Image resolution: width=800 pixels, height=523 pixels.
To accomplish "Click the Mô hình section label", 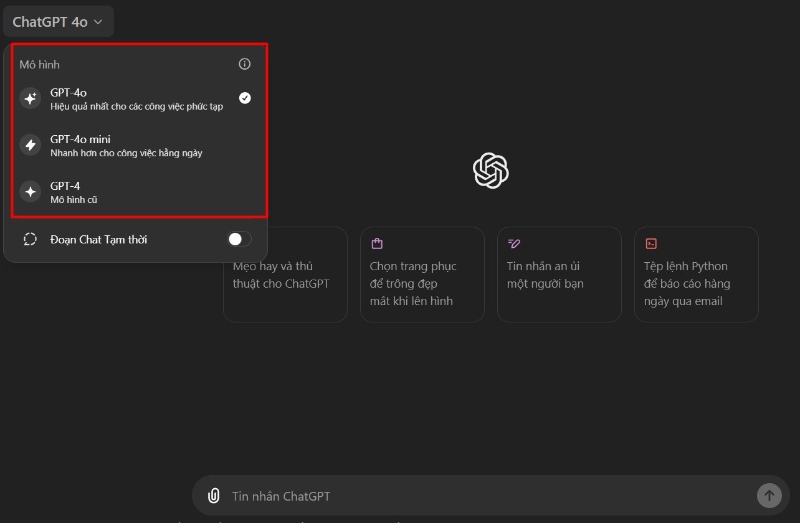I will pos(39,65).
